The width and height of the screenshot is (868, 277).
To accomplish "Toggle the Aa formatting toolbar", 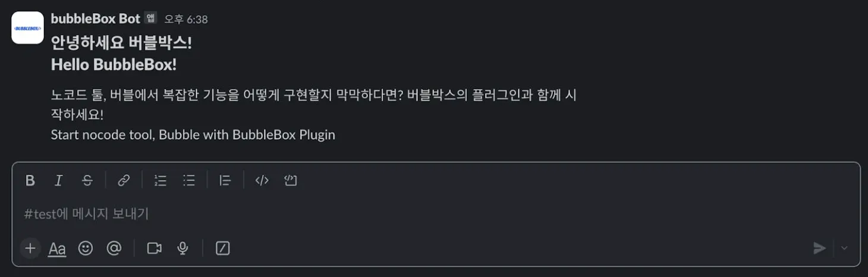I will [57, 248].
